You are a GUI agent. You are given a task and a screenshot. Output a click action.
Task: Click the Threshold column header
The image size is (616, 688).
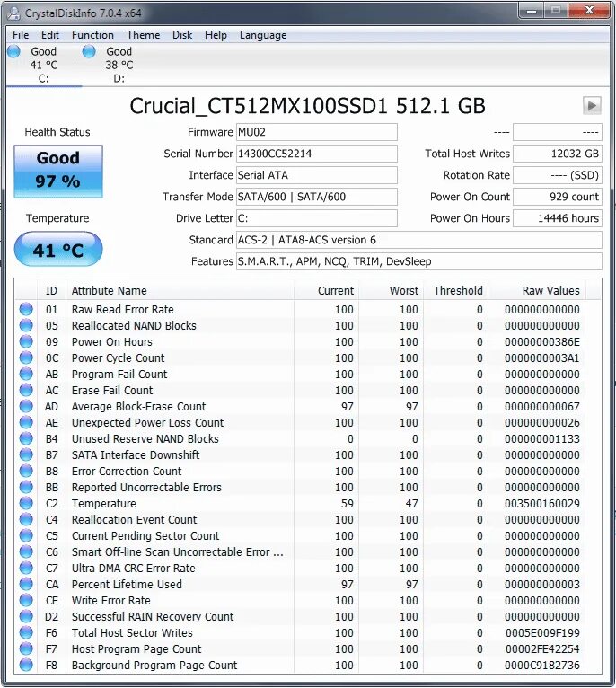pos(455,290)
